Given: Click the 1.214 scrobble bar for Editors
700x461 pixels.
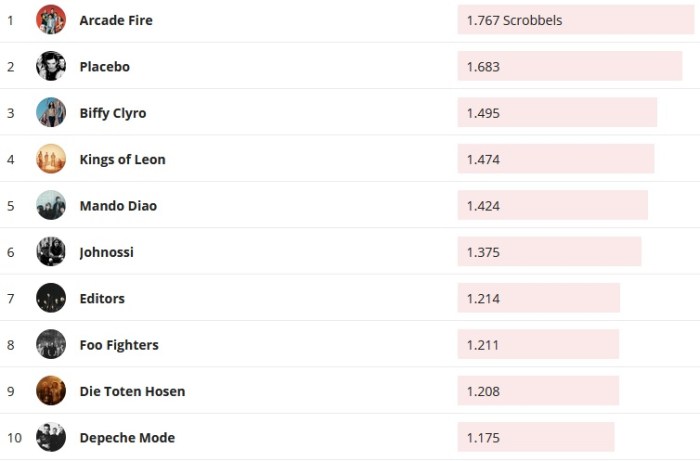Looking at the screenshot, I should click(539, 298).
